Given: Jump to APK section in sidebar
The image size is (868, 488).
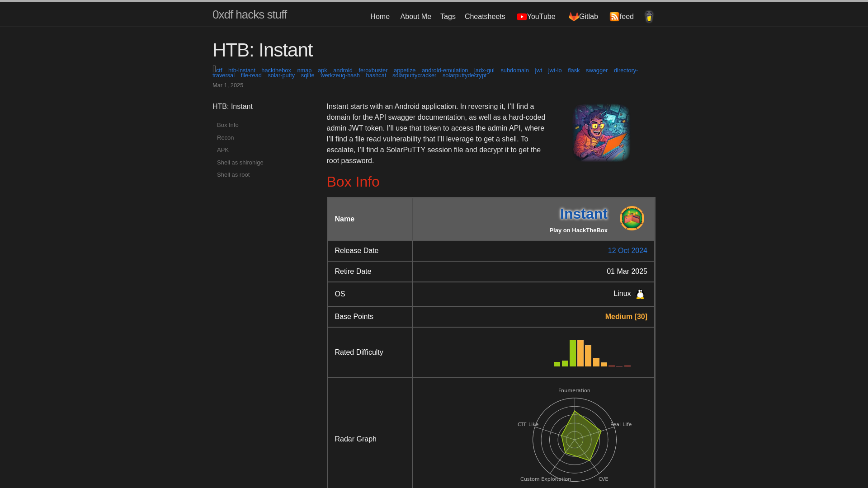Looking at the screenshot, I should [x=223, y=150].
